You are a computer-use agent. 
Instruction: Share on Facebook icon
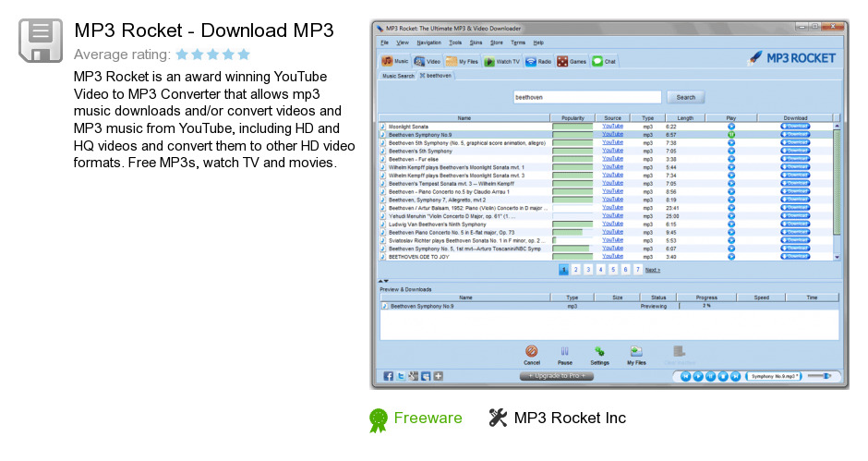pos(389,376)
